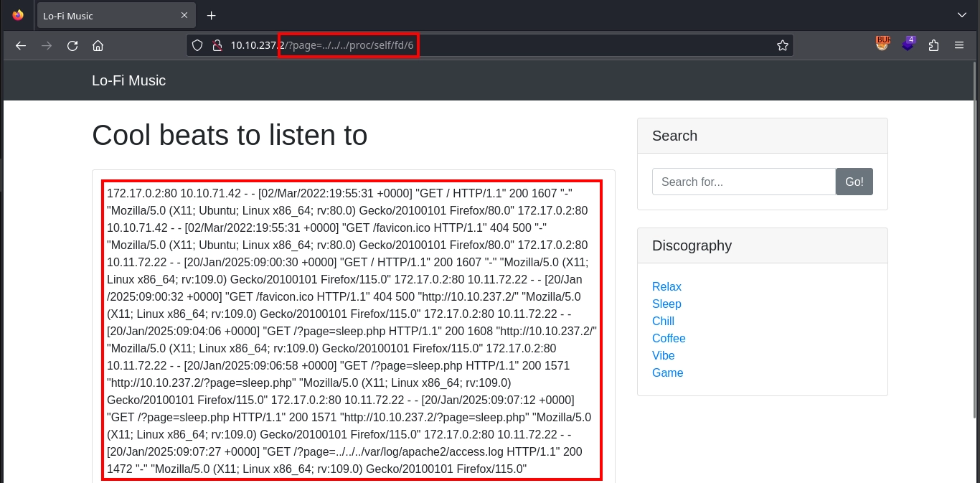Open the Firefox hamburger application menu

(959, 46)
